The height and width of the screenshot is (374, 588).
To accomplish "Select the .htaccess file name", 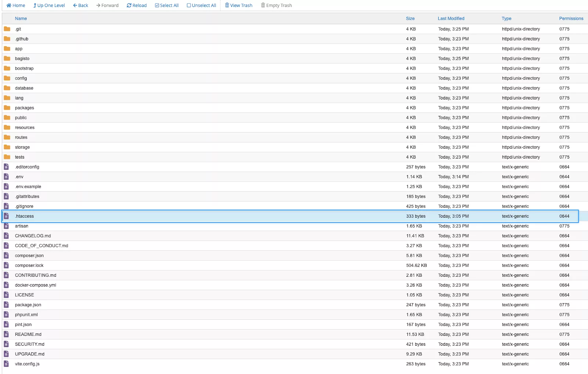I will click(24, 216).
